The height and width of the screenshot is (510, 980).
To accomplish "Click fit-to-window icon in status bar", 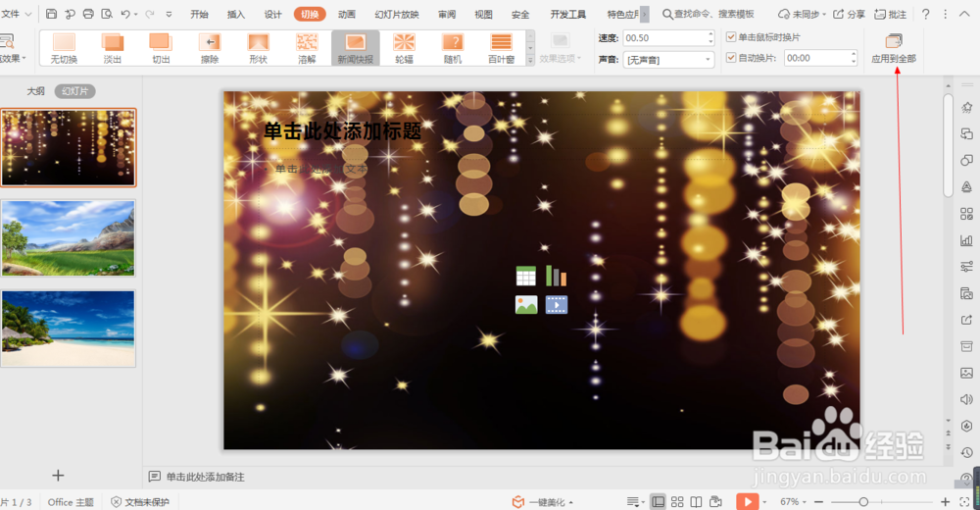I will tap(965, 502).
